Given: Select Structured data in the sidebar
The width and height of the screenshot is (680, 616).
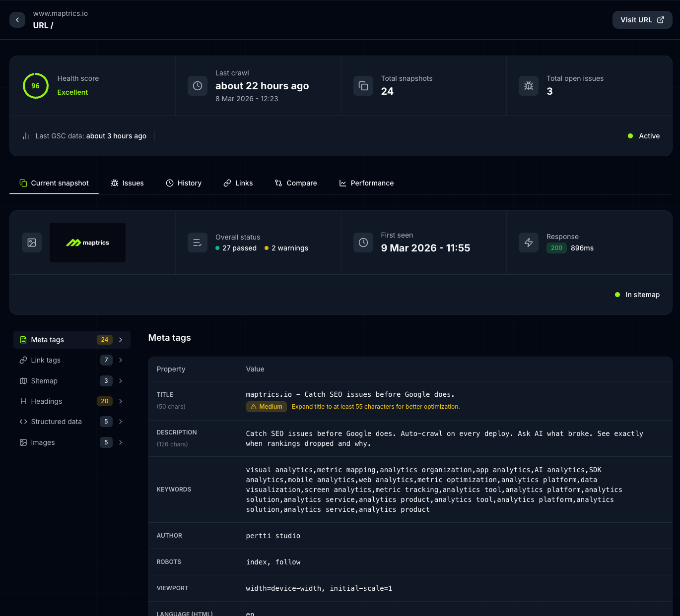Looking at the screenshot, I should [72, 422].
